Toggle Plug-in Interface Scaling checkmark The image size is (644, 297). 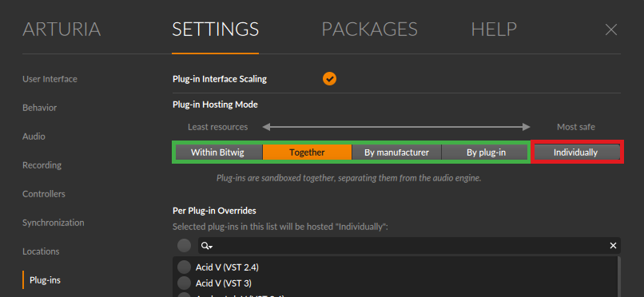tap(329, 79)
